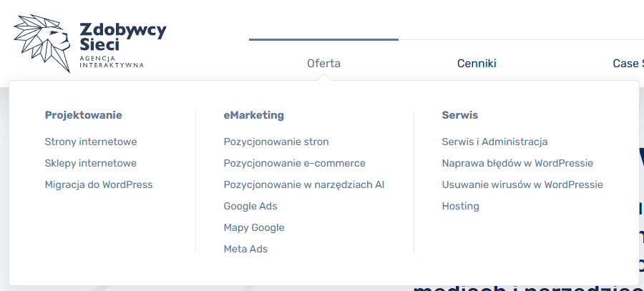Viewport: 644px width, 291px height.
Task: Open the Meta Ads link
Action: coord(245,249)
